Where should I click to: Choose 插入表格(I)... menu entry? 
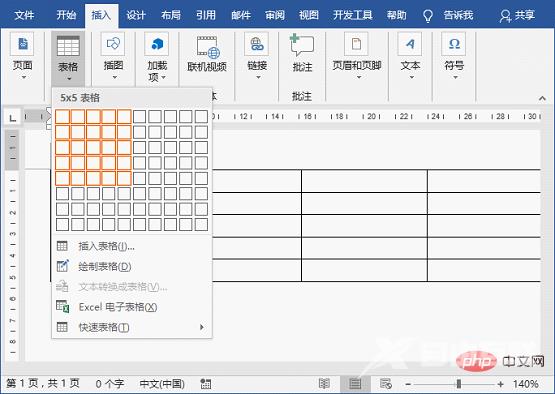click(132, 246)
